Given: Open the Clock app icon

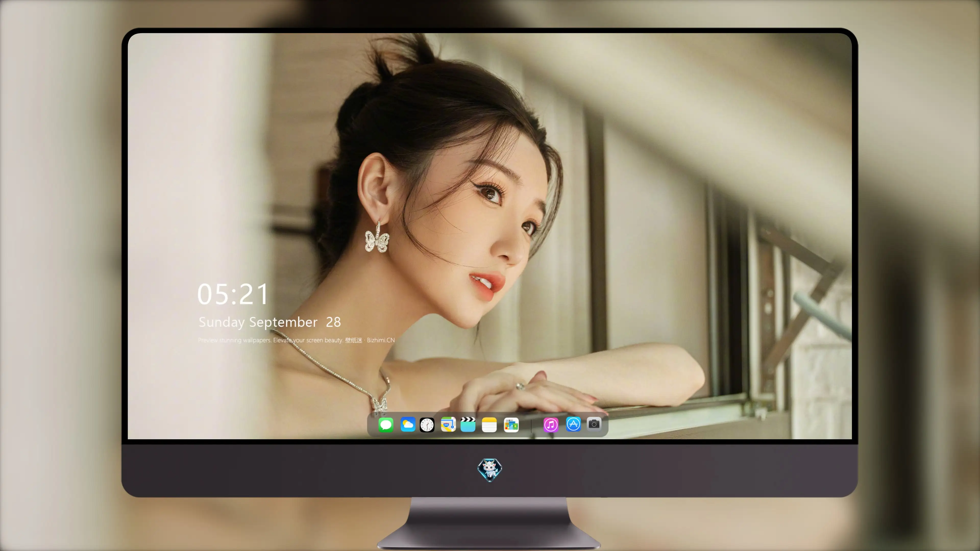Looking at the screenshot, I should coord(427,425).
